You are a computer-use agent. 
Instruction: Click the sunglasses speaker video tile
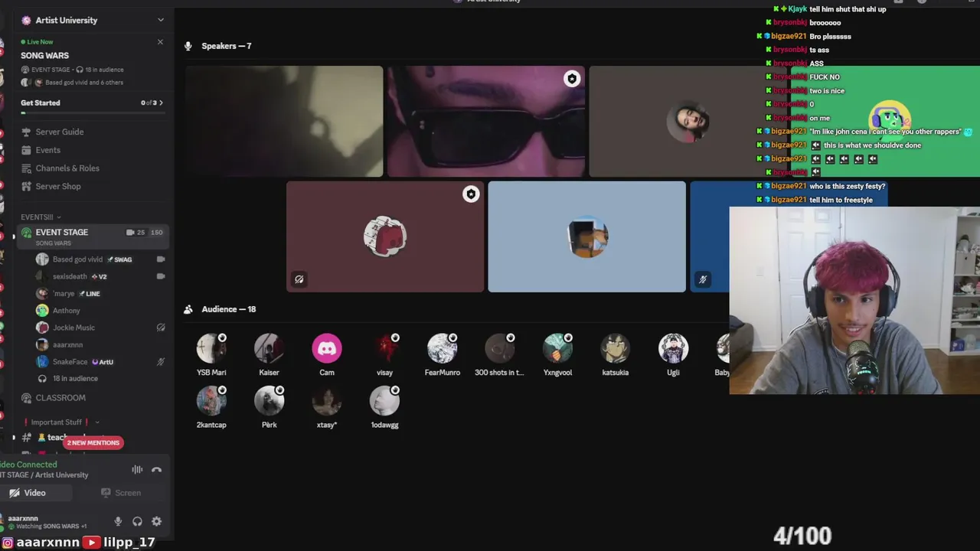tap(486, 122)
